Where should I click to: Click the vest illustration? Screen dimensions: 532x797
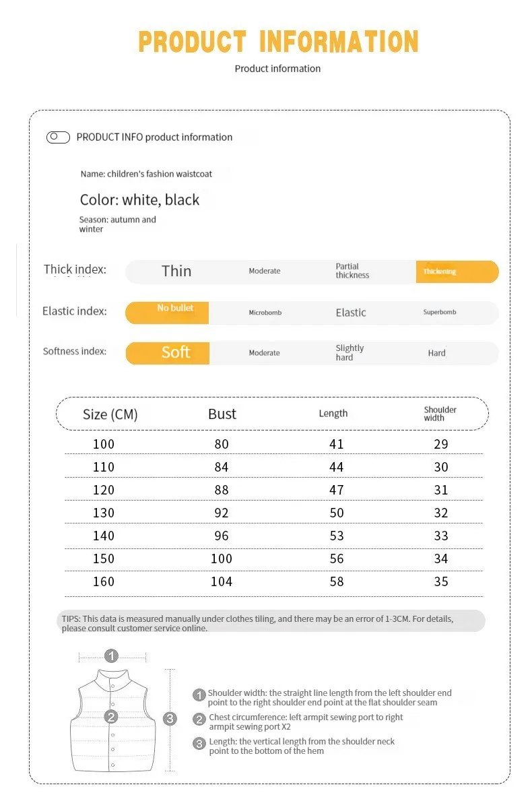point(112,721)
